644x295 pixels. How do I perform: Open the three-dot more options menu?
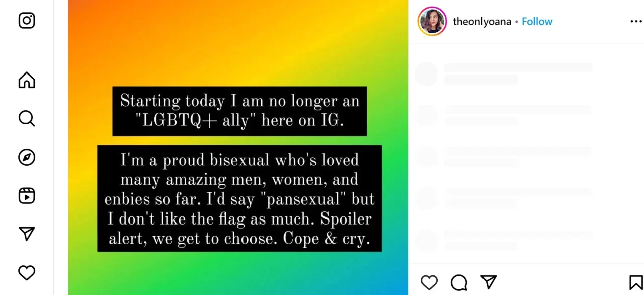(636, 22)
